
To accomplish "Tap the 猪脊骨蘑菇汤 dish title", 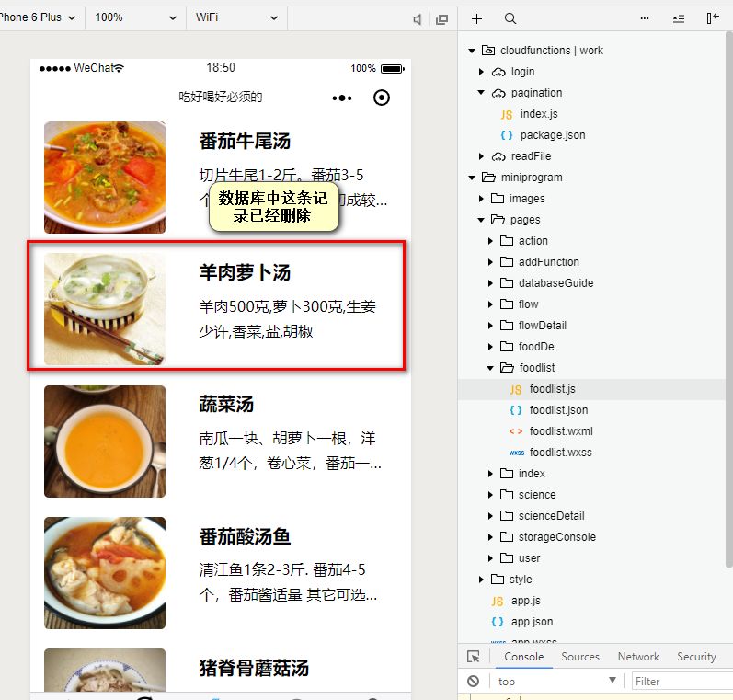I will (254, 668).
